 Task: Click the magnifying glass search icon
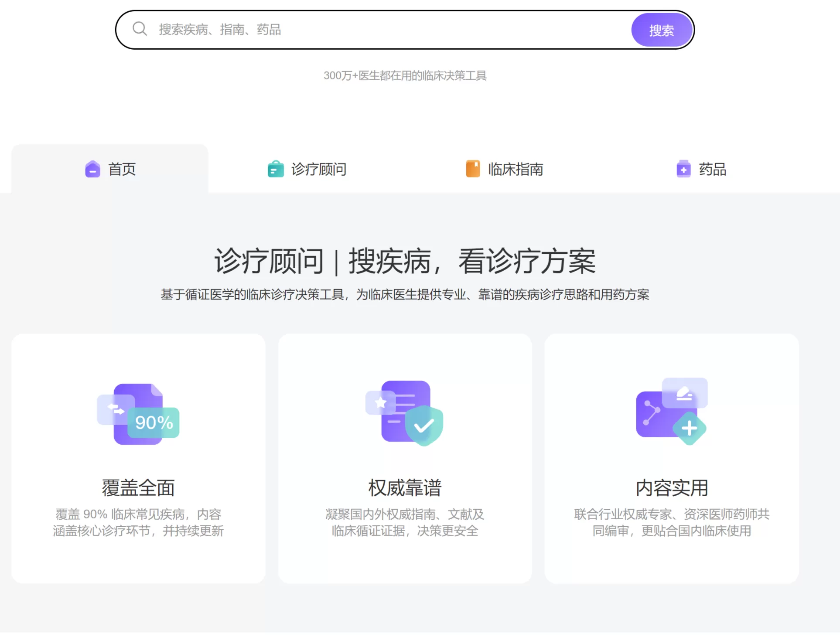coord(139,29)
